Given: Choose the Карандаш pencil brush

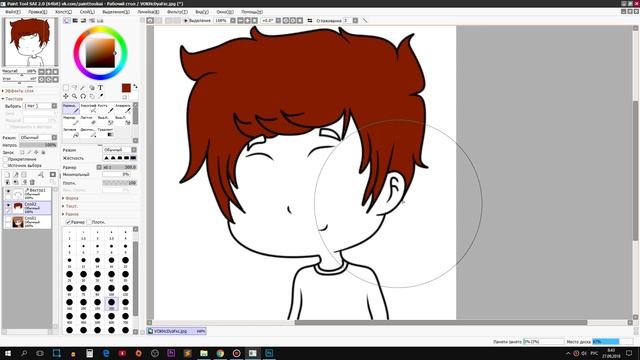Looking at the screenshot, I should click(x=71, y=108).
